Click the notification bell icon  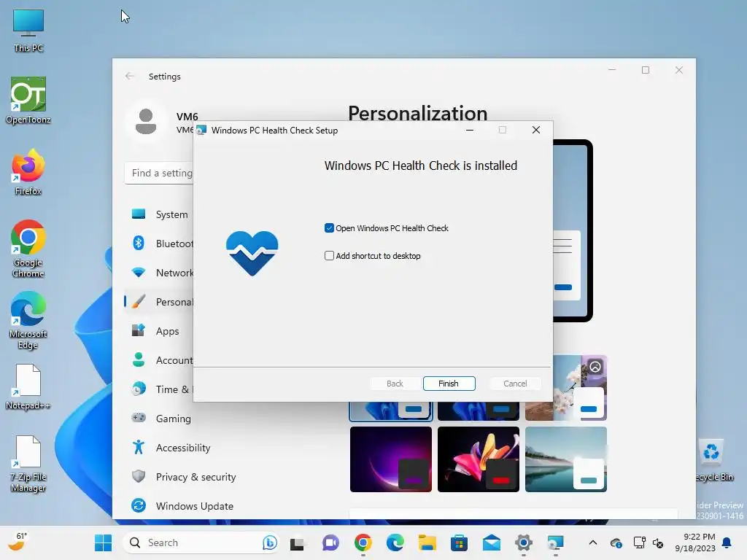[x=727, y=542]
